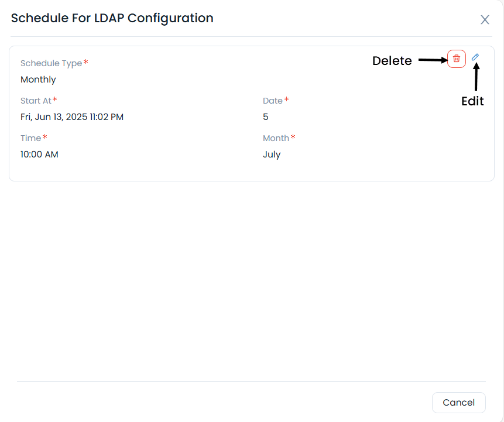Select the 'Fri, Jun 13, 2025 11:02 PM' value
The width and height of the screenshot is (504, 422).
(72, 117)
